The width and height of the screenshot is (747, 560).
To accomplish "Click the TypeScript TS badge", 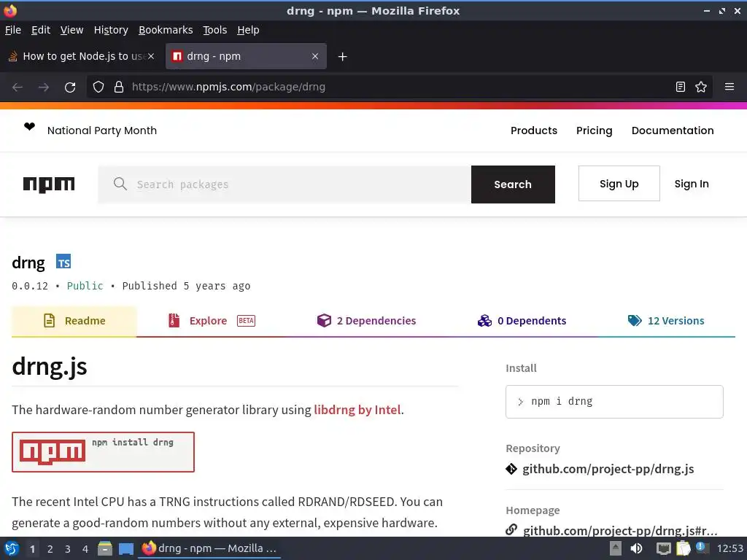I will click(x=63, y=262).
